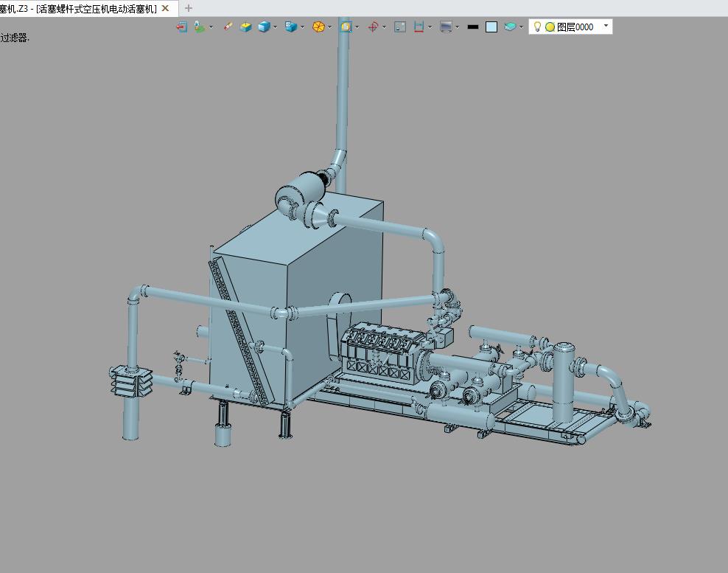Add a new tab with plus button
This screenshot has height=573, width=728.
189,8
